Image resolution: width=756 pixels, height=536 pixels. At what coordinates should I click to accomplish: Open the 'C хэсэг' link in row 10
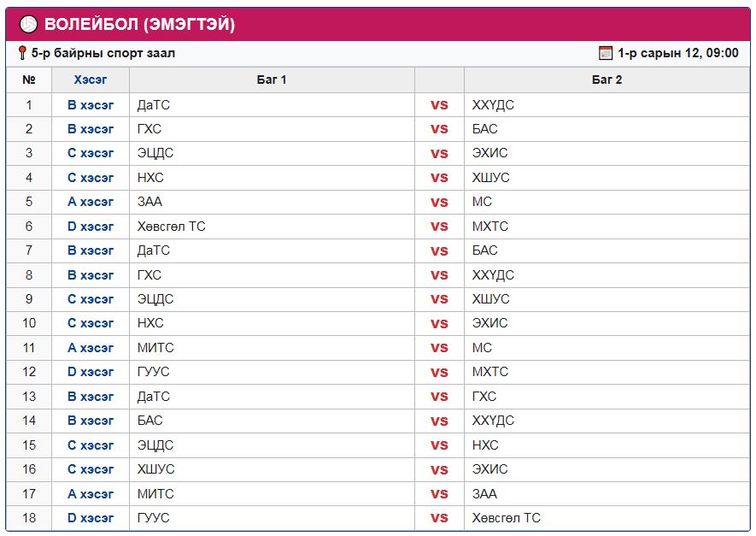pyautogui.click(x=91, y=323)
